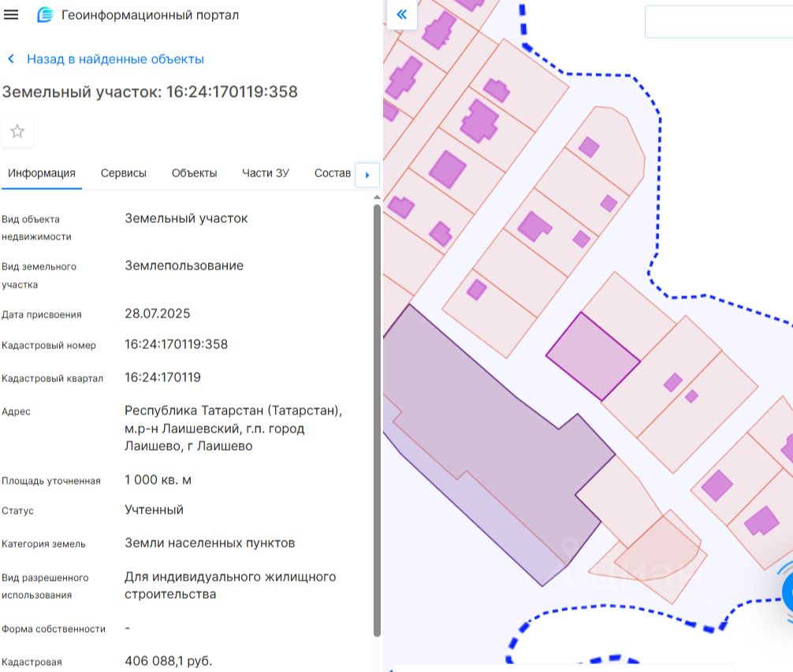Click the label 'Дата присвоения'
Image resolution: width=793 pixels, height=672 pixels.
[x=42, y=314]
